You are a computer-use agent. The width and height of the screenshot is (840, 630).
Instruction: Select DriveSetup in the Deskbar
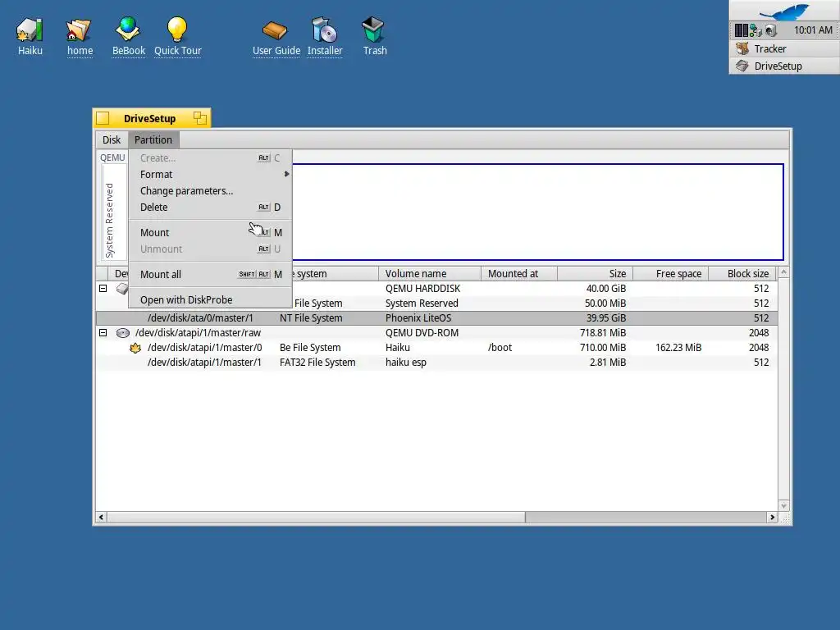(x=784, y=66)
